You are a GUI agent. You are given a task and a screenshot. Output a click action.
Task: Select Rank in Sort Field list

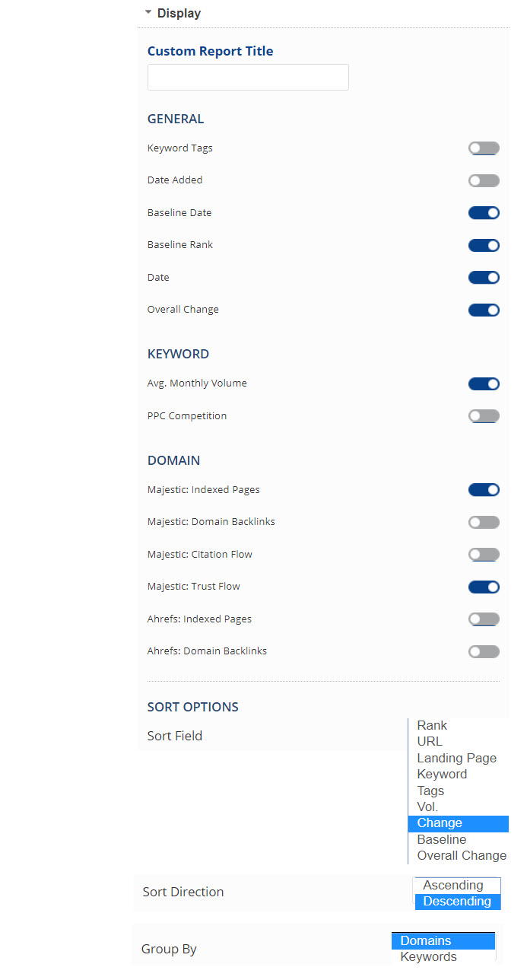click(x=432, y=726)
